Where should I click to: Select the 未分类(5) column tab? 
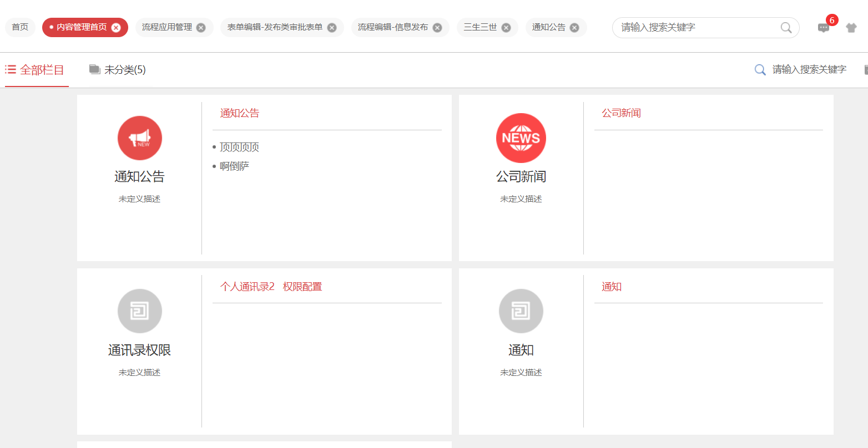[x=118, y=70]
